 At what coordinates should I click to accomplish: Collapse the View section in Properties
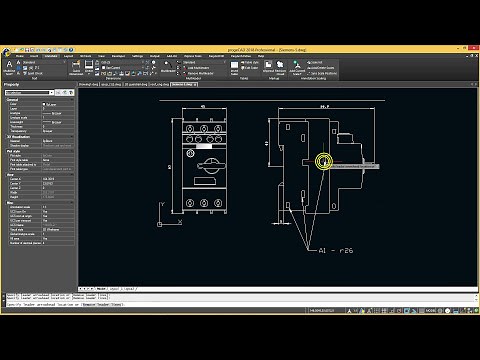tap(72, 175)
